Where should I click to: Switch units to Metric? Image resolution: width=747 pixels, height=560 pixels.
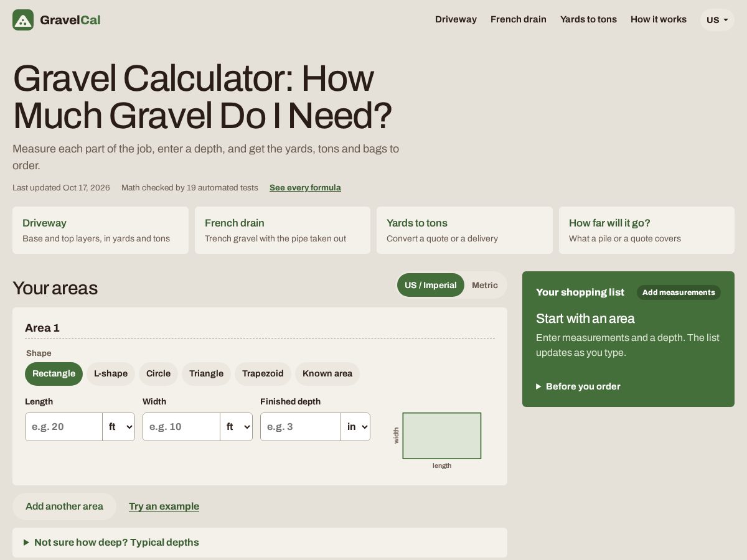coord(485,285)
